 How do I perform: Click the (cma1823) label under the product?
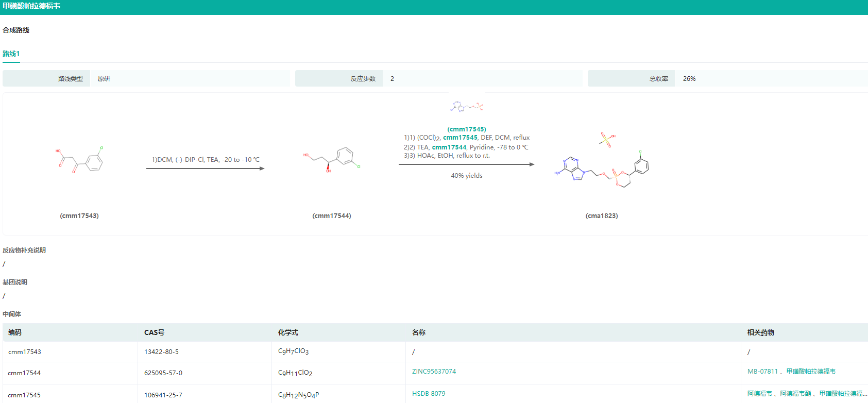[601, 216]
